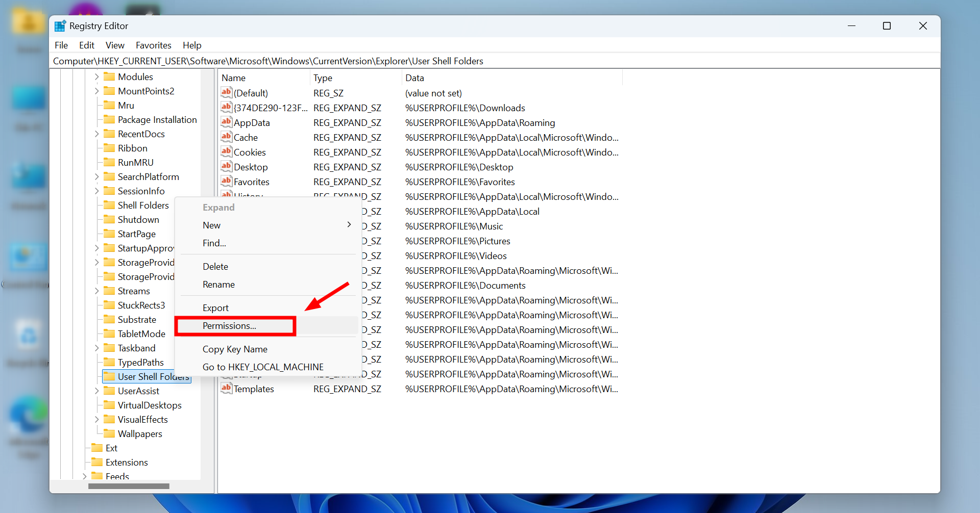Open the Favorites menu
Image resolution: width=980 pixels, height=513 pixels.
pos(153,45)
